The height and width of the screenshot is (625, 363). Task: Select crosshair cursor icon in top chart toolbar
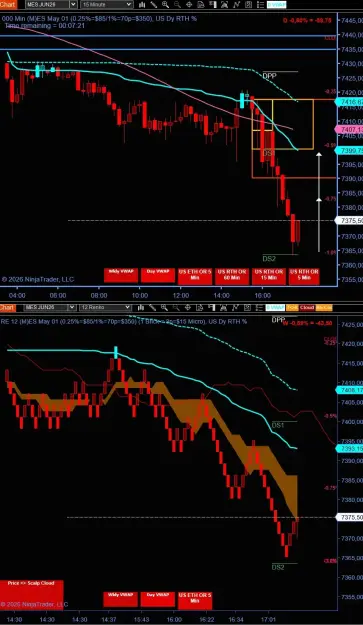pyautogui.click(x=189, y=5)
